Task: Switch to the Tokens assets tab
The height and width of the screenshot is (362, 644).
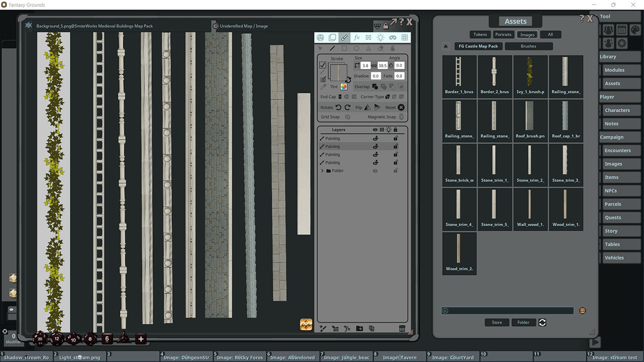Action: pos(479,34)
